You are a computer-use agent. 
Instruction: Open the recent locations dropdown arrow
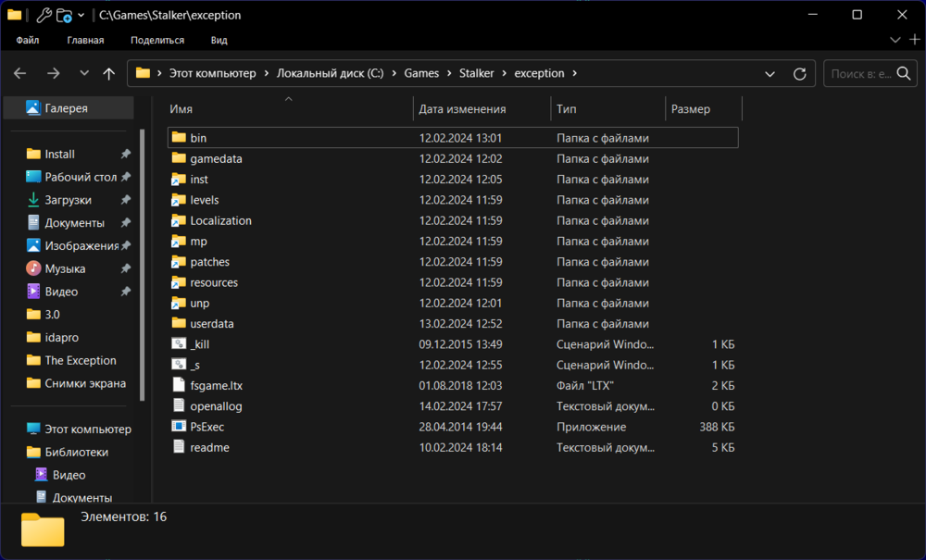click(84, 73)
